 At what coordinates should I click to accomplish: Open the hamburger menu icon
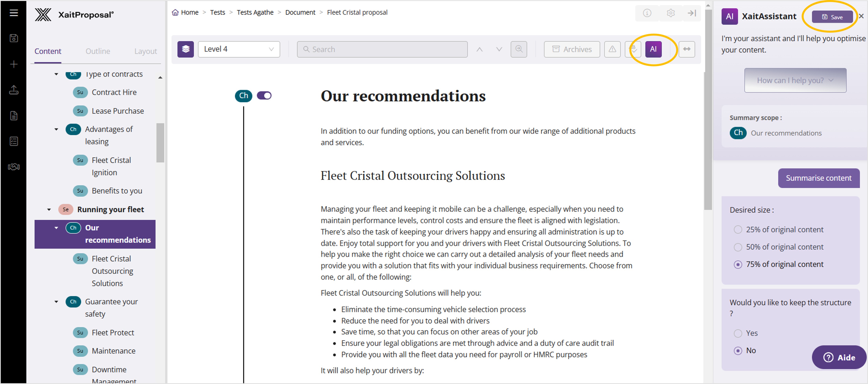tap(13, 13)
